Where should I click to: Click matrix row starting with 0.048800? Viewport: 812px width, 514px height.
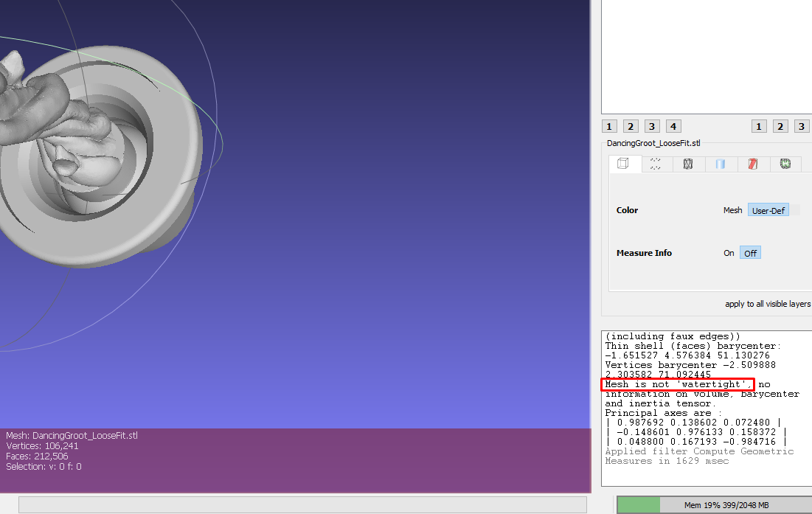pos(696,442)
